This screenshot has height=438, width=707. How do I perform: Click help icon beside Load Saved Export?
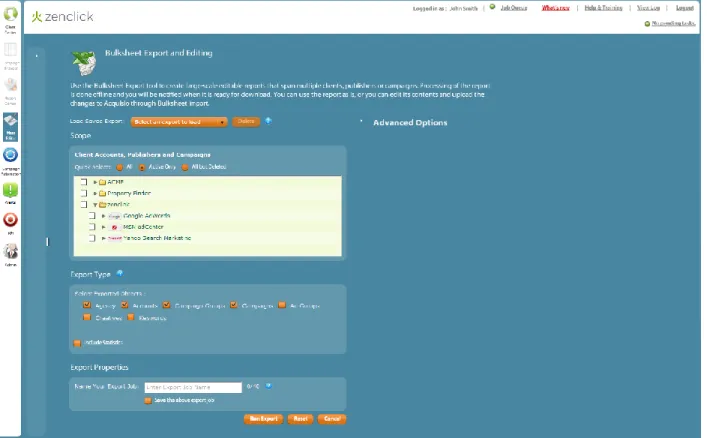click(268, 121)
